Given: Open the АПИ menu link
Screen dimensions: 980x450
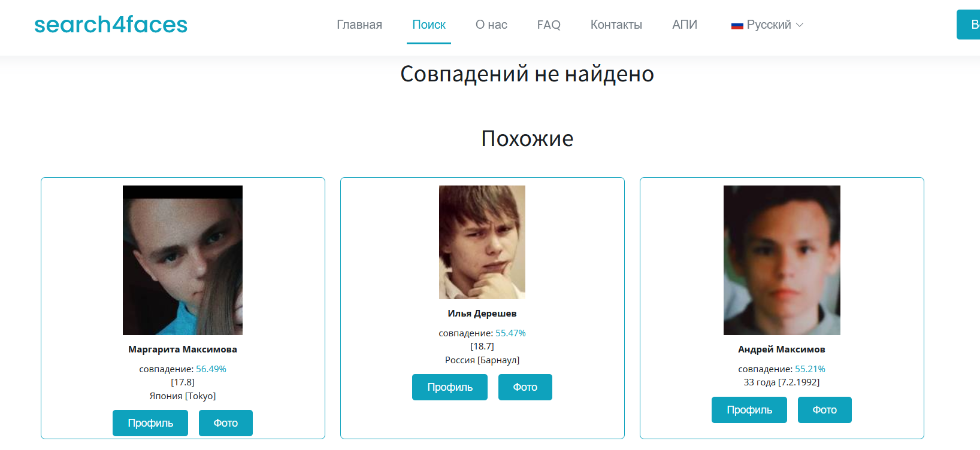Looking at the screenshot, I should (x=685, y=25).
